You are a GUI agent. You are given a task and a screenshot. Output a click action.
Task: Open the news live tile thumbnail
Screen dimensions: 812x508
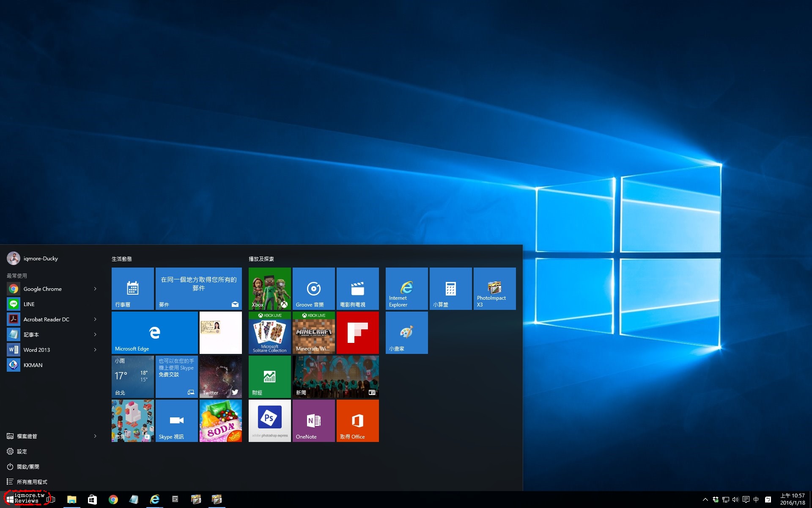click(x=335, y=376)
